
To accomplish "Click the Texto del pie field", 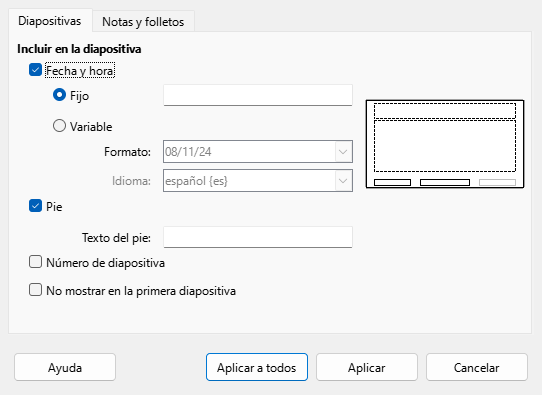I will (258, 237).
